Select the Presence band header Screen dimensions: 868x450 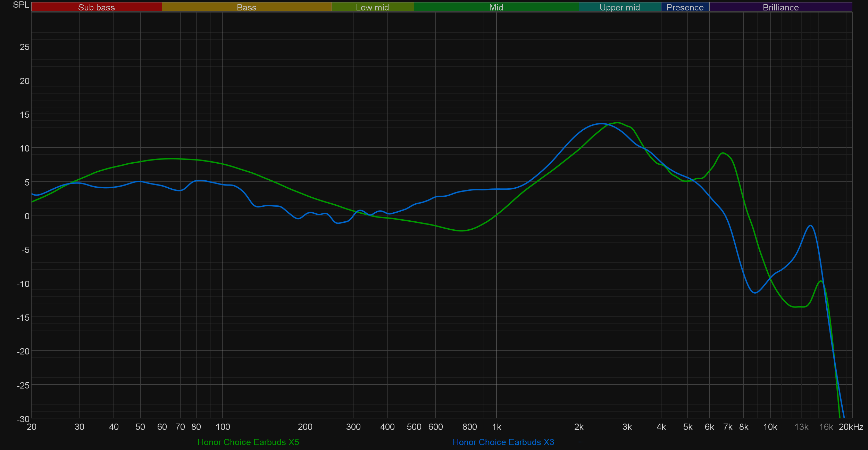click(685, 7)
